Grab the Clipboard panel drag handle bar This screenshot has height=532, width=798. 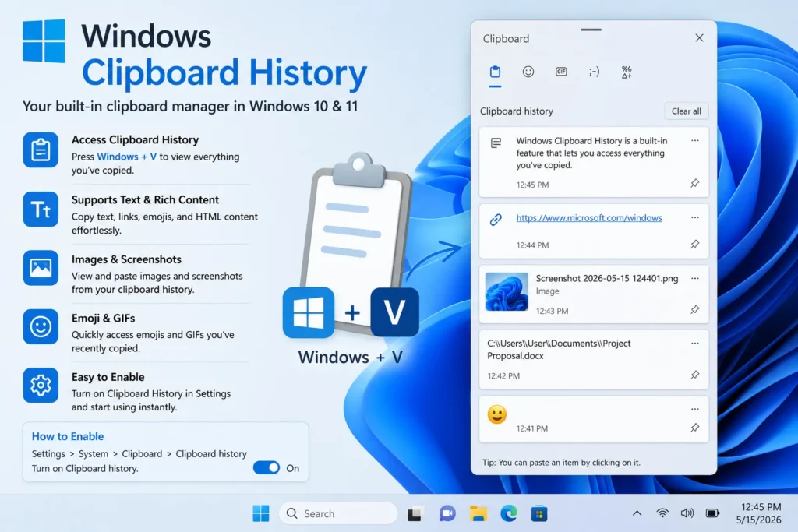pyautogui.click(x=591, y=30)
